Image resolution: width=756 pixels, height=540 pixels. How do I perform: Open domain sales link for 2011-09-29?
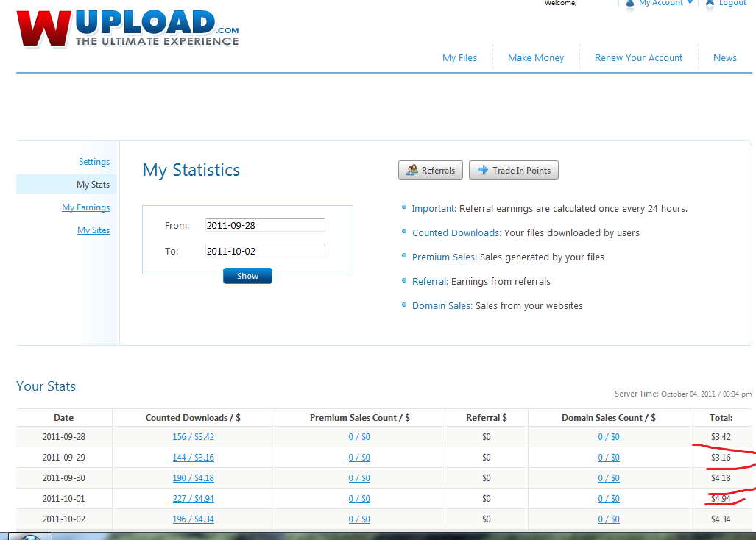click(x=609, y=458)
